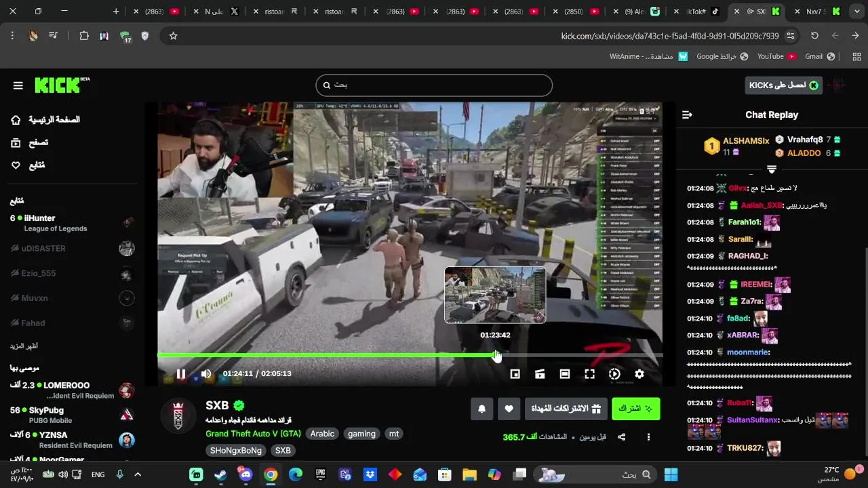Open Gmail bookmark
This screenshot has width=868, height=488.
point(820,56)
